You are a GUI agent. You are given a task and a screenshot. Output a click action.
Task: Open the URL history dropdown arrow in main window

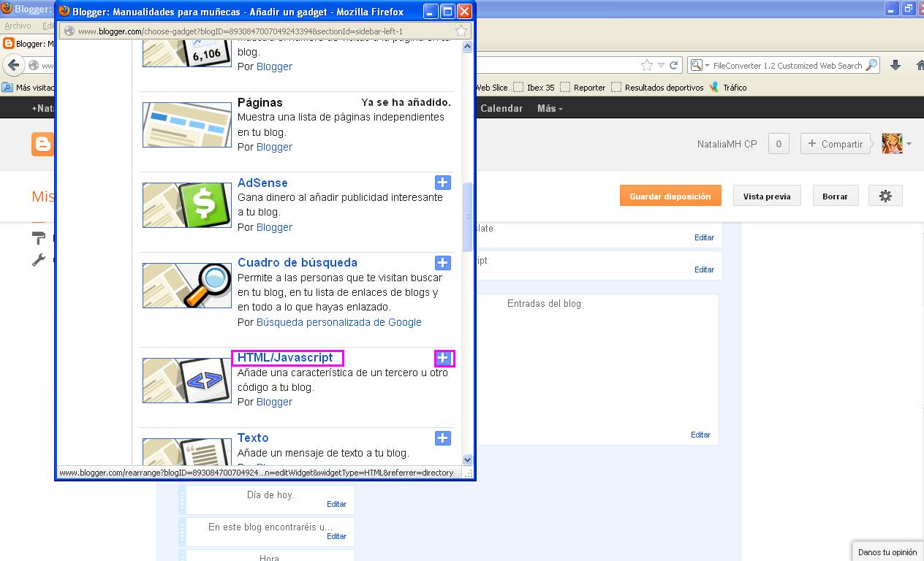[x=661, y=65]
